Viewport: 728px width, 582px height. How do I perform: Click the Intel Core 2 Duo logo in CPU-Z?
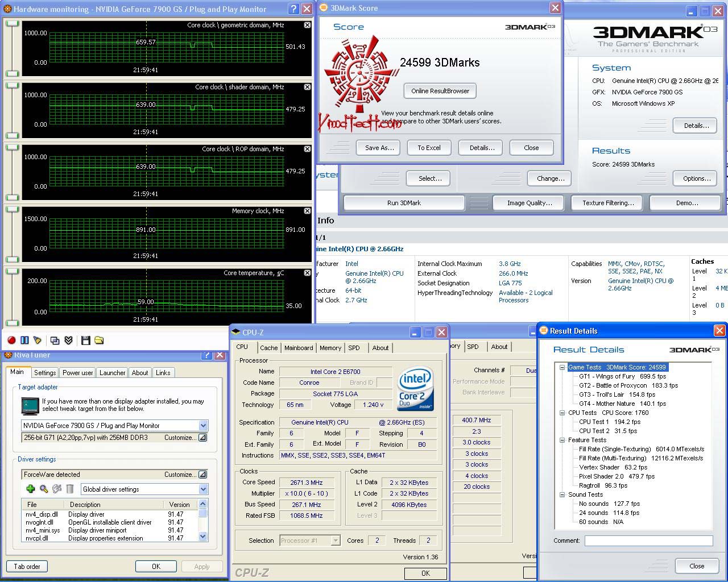416,389
